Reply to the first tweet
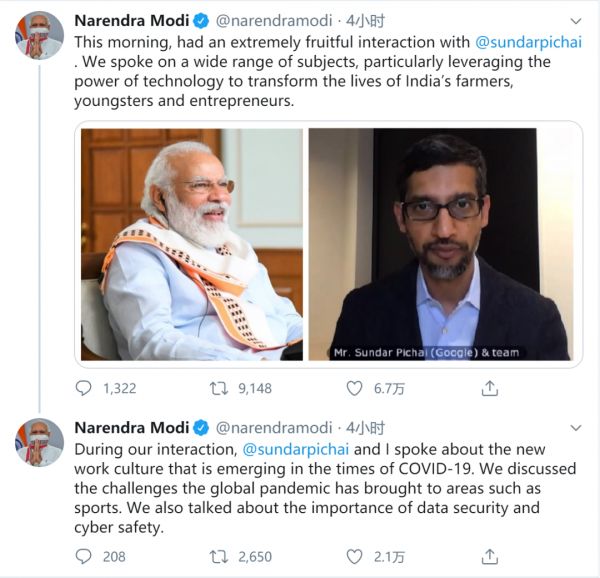 coord(85,388)
